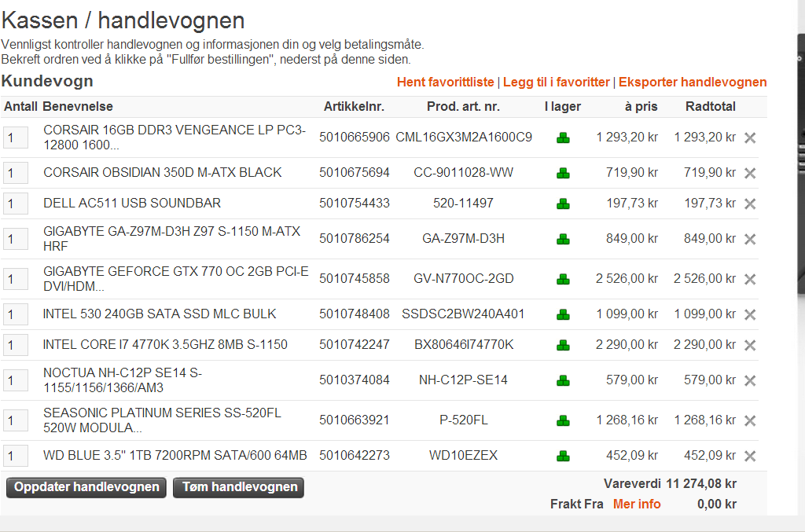Edit quantity field for INTEL CORE I7 4770K
This screenshot has width=805, height=532.
coord(16,345)
